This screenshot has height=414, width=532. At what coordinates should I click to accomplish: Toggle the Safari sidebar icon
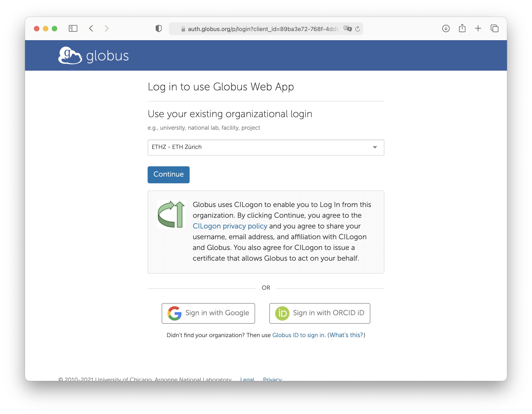tap(73, 28)
